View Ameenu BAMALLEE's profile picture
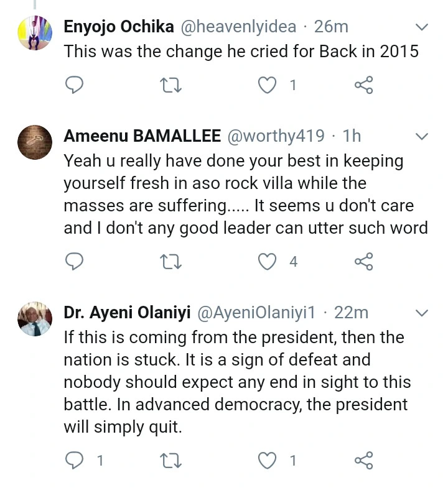 pyautogui.click(x=34, y=142)
